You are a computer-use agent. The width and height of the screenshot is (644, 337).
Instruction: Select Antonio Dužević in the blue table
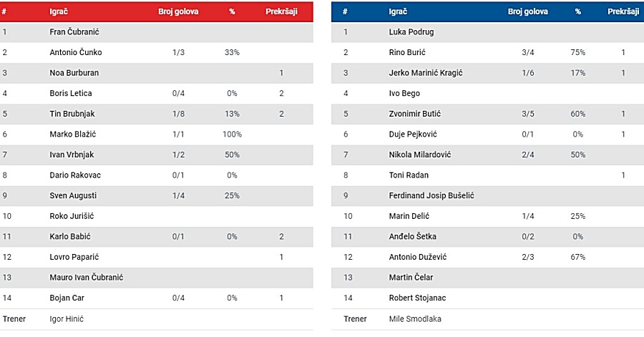point(418,257)
